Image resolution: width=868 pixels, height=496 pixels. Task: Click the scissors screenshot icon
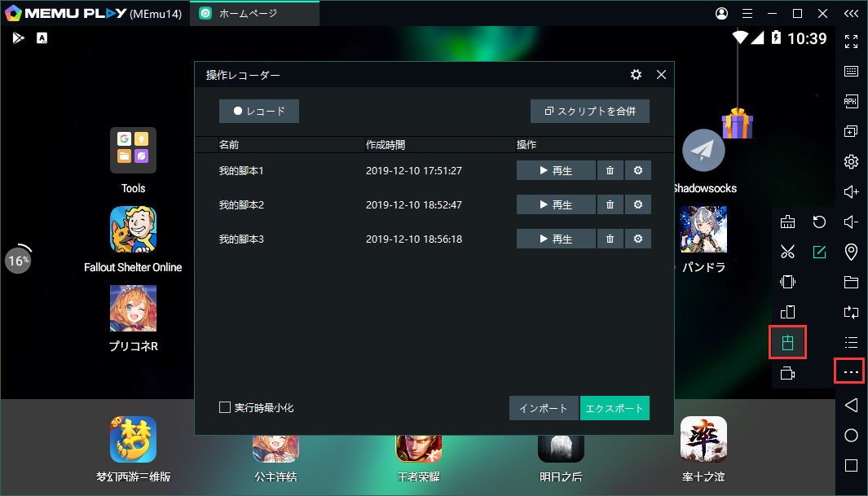click(x=787, y=252)
